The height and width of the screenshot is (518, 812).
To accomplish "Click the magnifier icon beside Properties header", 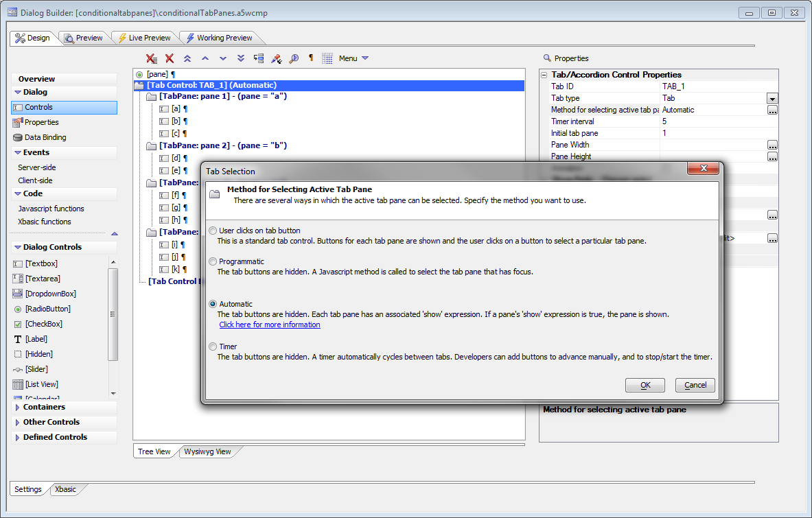I will (547, 58).
